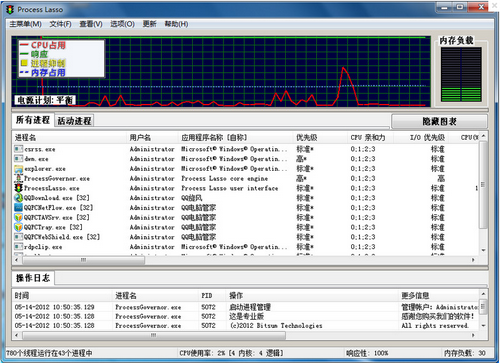
Task: Select the dwm.exe process name
Action: [x=36, y=159]
